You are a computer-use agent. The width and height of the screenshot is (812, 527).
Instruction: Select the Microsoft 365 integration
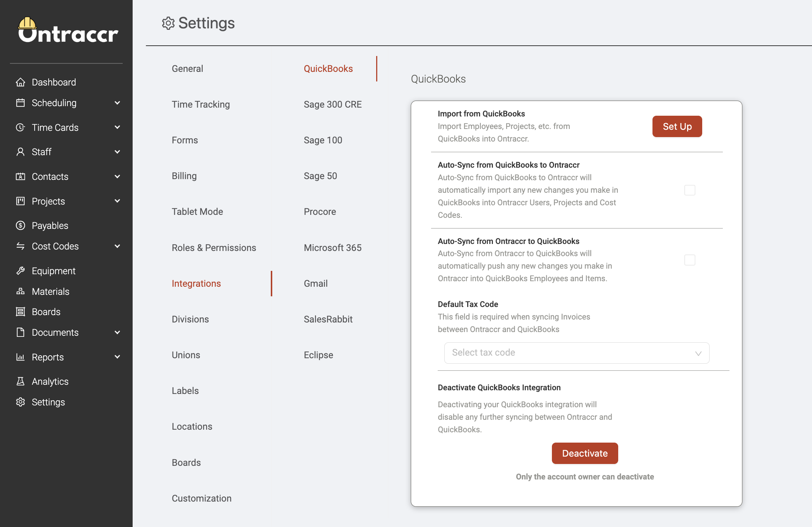coord(333,248)
